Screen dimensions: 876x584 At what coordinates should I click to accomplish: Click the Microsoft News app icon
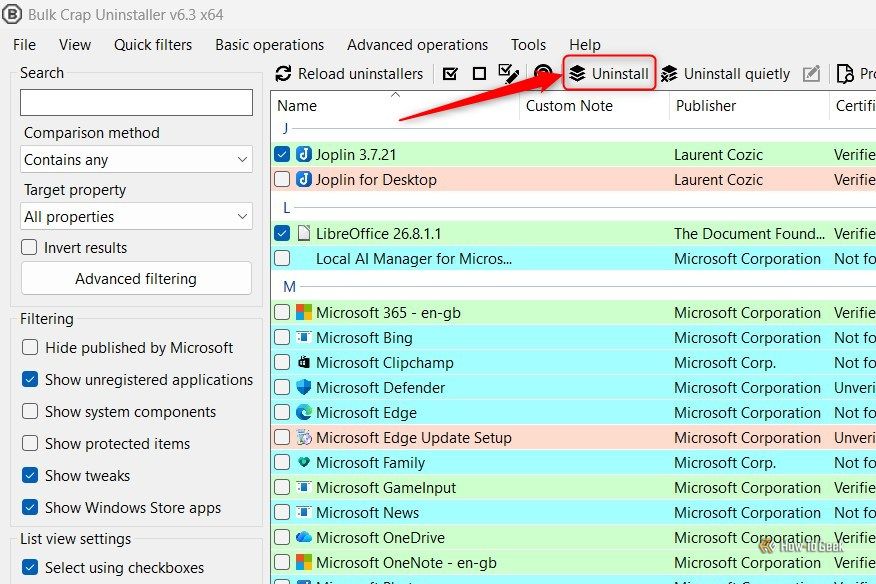304,512
